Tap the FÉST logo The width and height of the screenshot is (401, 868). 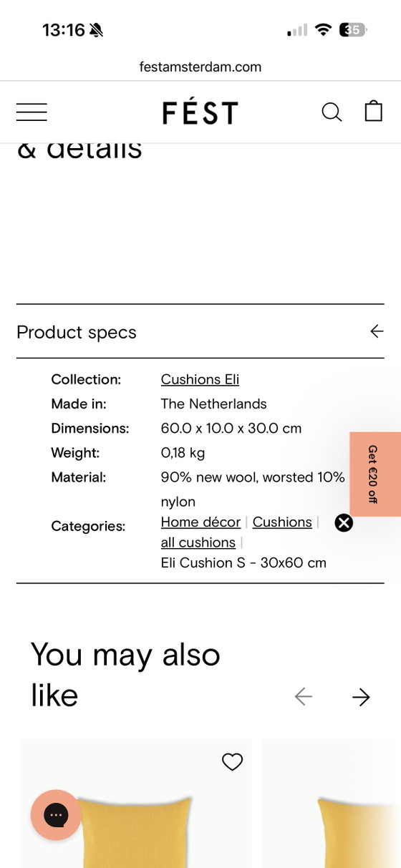click(200, 112)
